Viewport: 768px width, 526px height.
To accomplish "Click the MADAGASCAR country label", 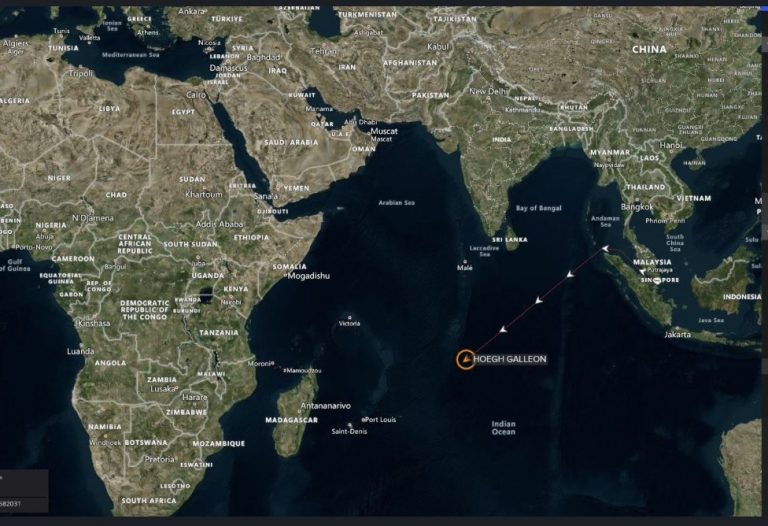I will point(291,420).
